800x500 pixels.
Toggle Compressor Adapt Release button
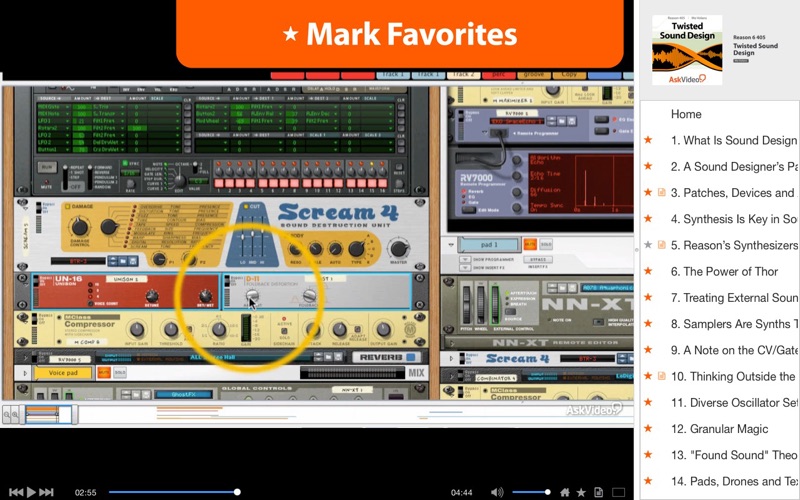[358, 330]
